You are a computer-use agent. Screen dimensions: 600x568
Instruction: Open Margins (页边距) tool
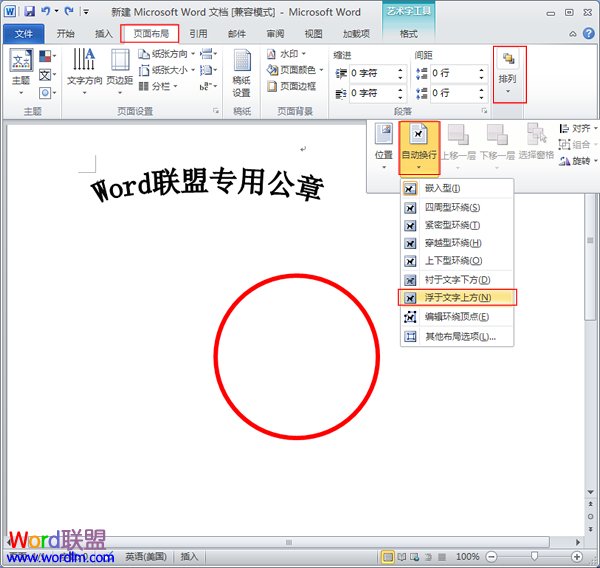[x=120, y=72]
